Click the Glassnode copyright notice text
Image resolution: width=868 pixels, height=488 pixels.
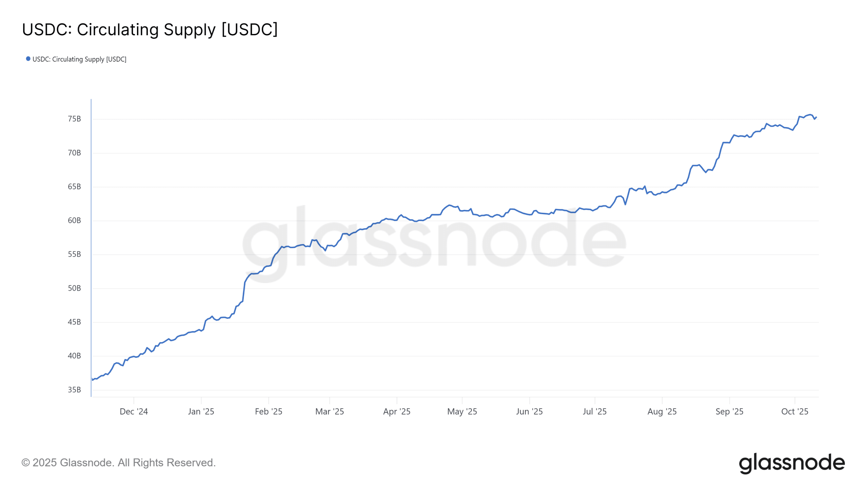pos(118,463)
